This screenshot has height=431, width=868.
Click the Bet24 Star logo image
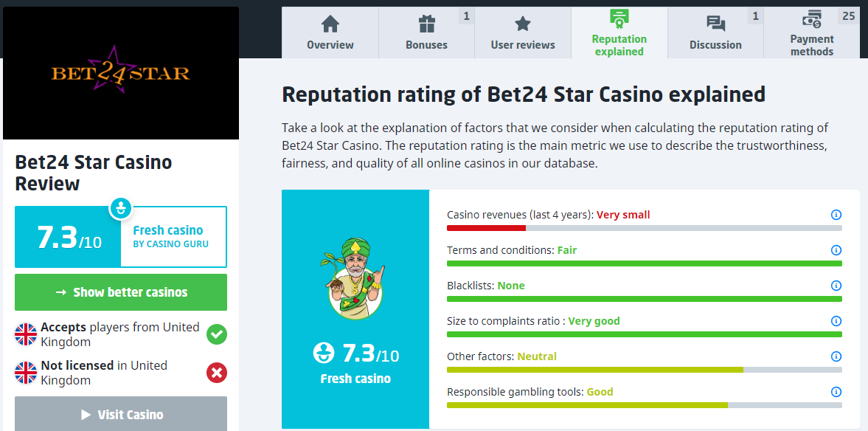121,73
